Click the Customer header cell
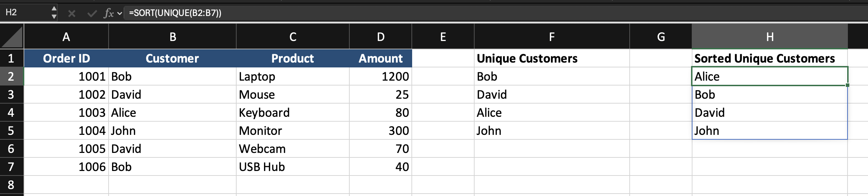Viewport: 868px width, 196px height. pos(172,58)
